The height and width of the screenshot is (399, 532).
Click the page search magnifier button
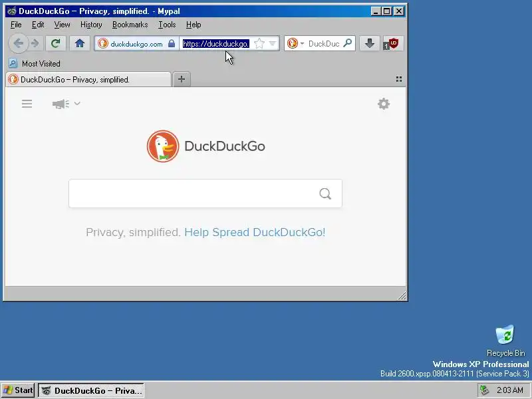pyautogui.click(x=325, y=194)
